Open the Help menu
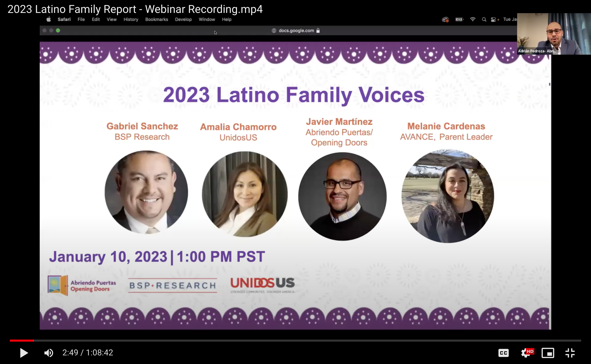The height and width of the screenshot is (364, 591). pos(227,19)
